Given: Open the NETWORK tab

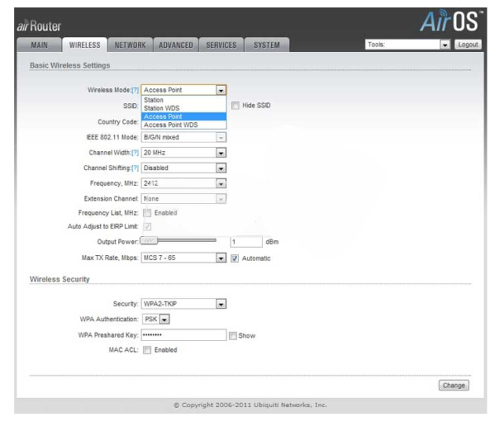Looking at the screenshot, I should click(130, 45).
